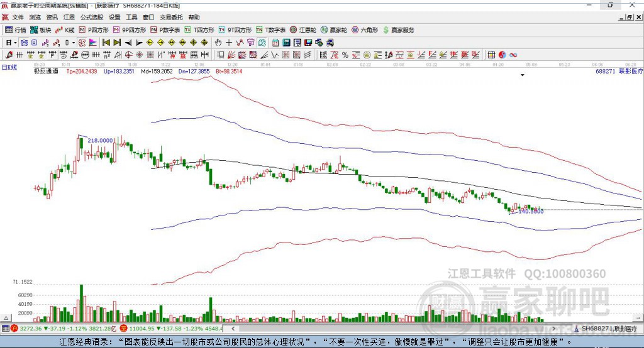The width and height of the screenshot is (644, 348).
Task: Click the circular target angle tool
Action: click(128, 55)
